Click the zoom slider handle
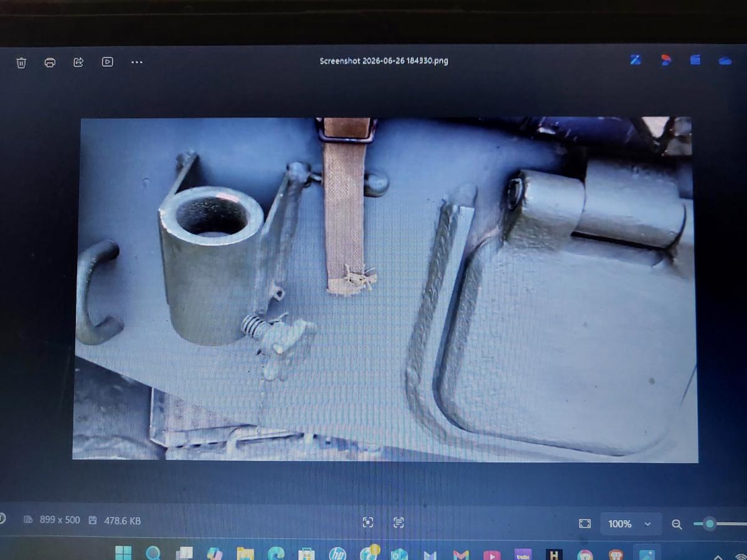The image size is (747, 560). 709,524
